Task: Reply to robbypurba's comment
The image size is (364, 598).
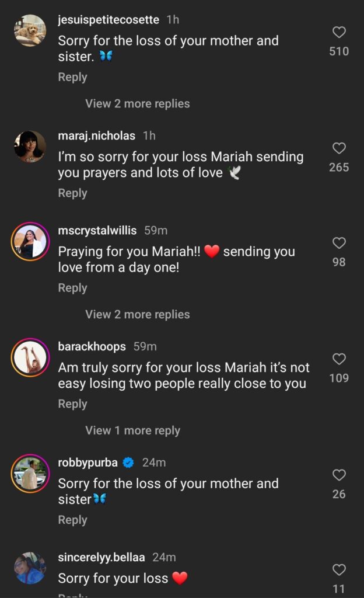Action: click(x=72, y=520)
